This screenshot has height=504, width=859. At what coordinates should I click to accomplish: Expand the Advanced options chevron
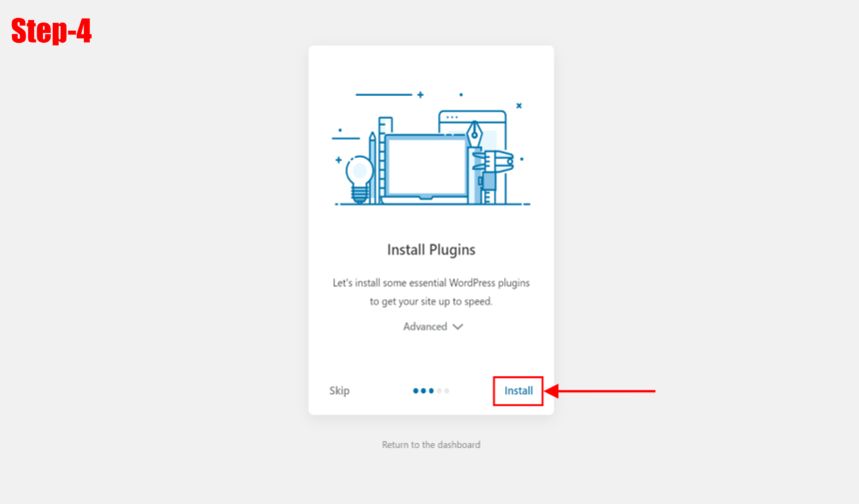(458, 326)
